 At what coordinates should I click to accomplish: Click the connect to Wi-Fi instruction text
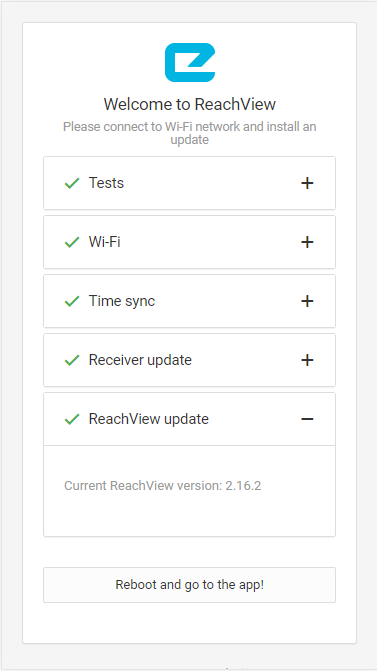click(190, 133)
